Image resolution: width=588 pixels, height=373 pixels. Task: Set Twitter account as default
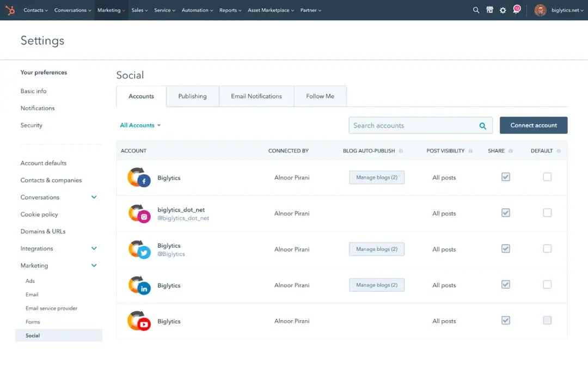pos(547,249)
